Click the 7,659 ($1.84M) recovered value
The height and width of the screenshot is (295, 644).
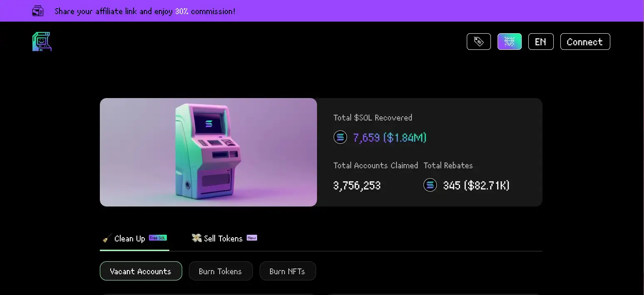click(x=390, y=137)
